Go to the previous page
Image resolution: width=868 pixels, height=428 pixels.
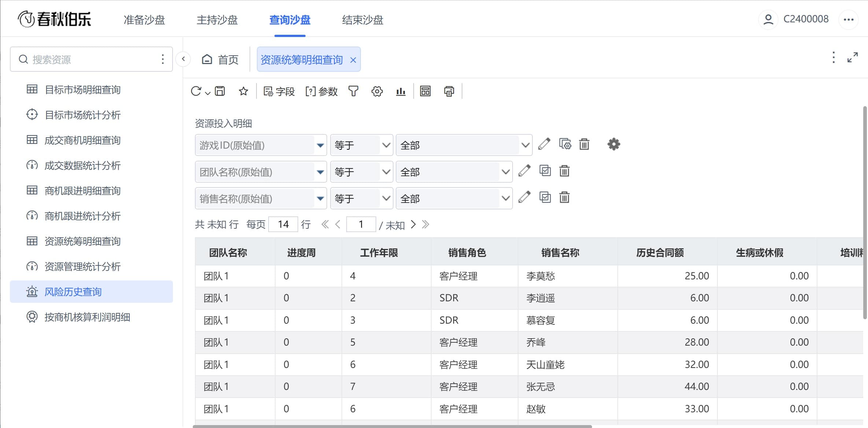[x=338, y=224]
